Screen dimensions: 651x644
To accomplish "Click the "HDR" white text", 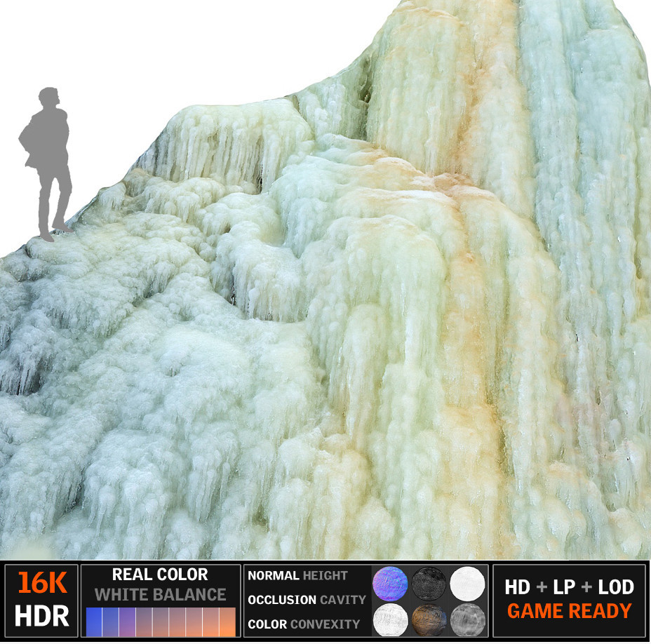I will [x=42, y=616].
